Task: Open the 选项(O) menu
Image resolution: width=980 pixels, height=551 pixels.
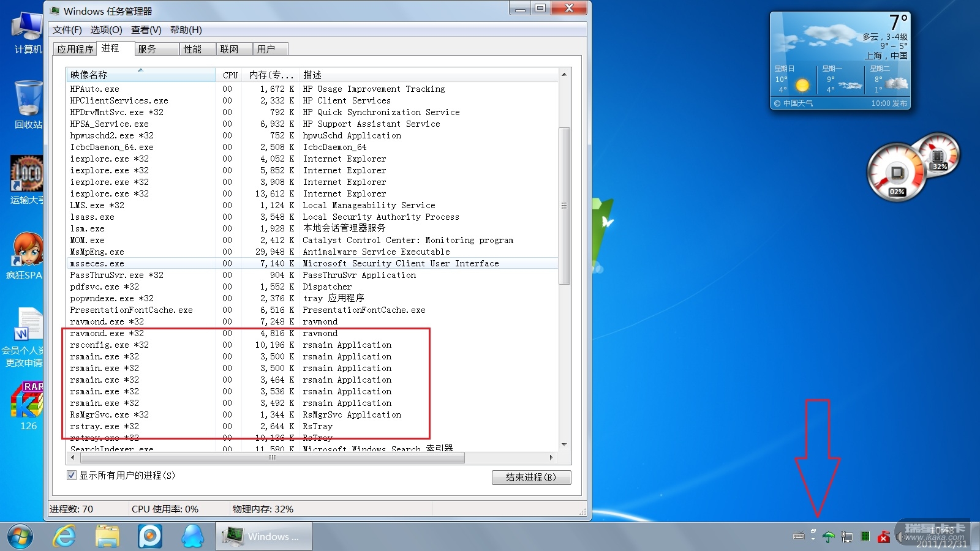Action: 106,29
